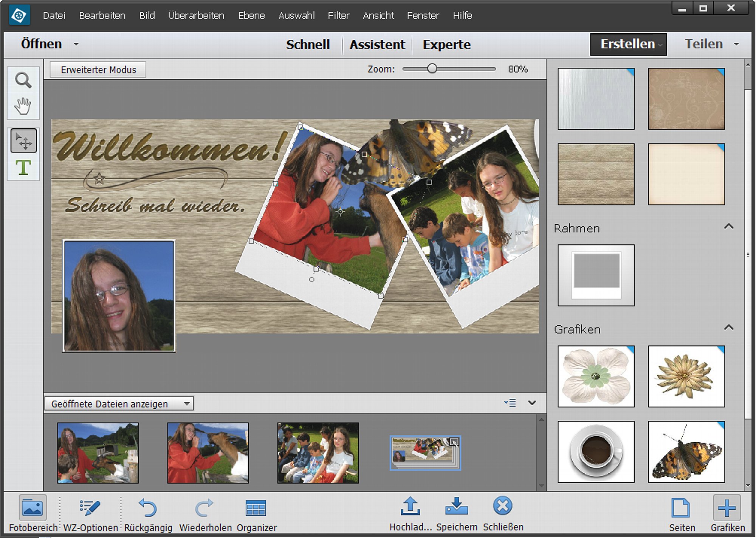This screenshot has width=756, height=538.
Task: Open the Fotobereich photo bin
Action: (33, 508)
